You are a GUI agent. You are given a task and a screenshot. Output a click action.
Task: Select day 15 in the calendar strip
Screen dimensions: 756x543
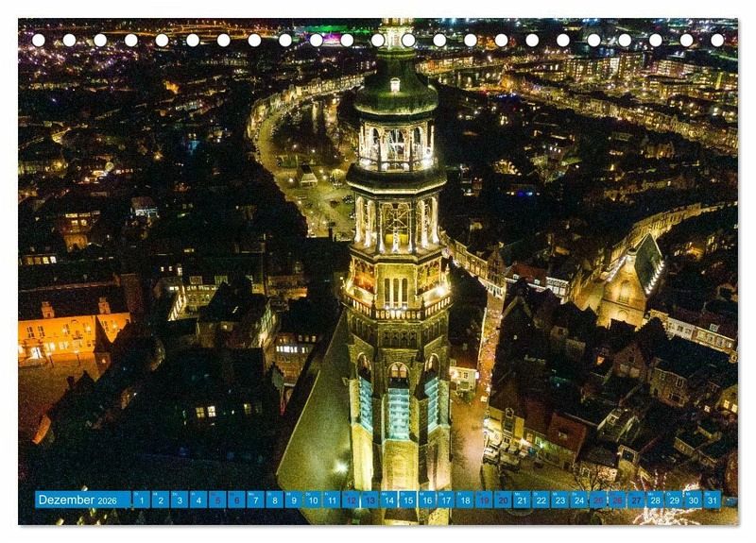point(407,500)
